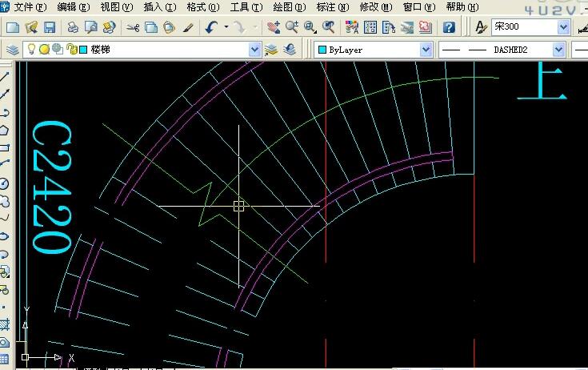Screen dimensions: 588x370
Task: Activate the Pan hand tool
Action: click(x=274, y=27)
